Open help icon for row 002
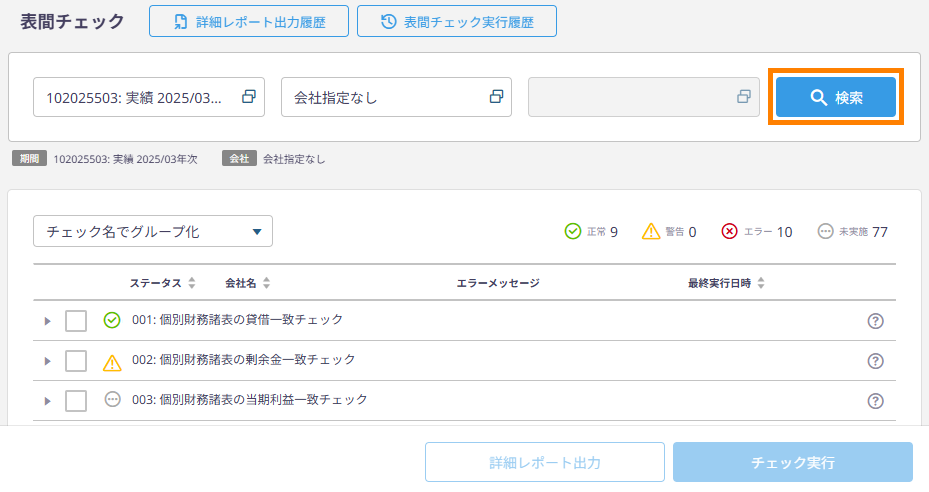Image resolution: width=929 pixels, height=492 pixels. 876,361
